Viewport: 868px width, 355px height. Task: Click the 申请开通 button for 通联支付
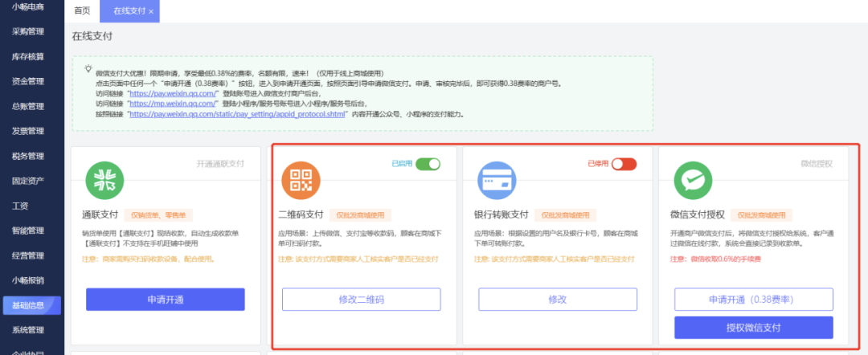coord(165,299)
